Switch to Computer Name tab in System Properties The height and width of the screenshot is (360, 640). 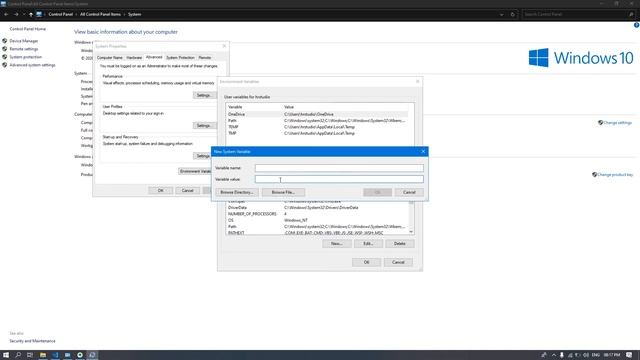109,58
